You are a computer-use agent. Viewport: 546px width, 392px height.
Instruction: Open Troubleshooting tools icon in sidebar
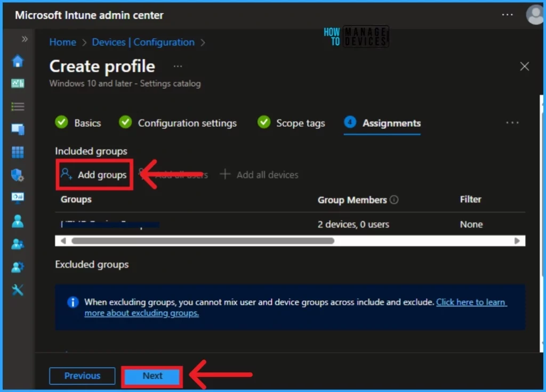[18, 290]
